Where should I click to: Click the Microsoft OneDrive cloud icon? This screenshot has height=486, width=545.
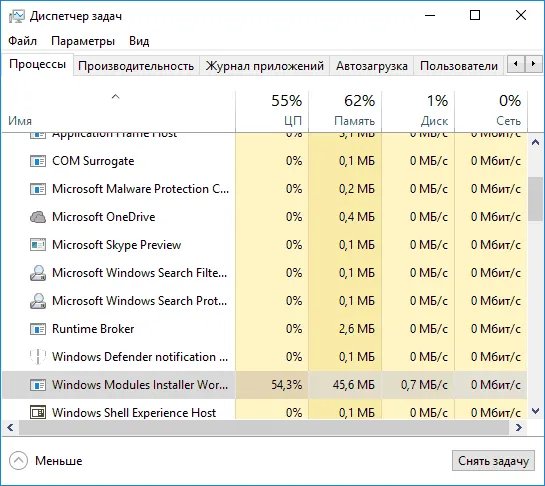[38, 217]
